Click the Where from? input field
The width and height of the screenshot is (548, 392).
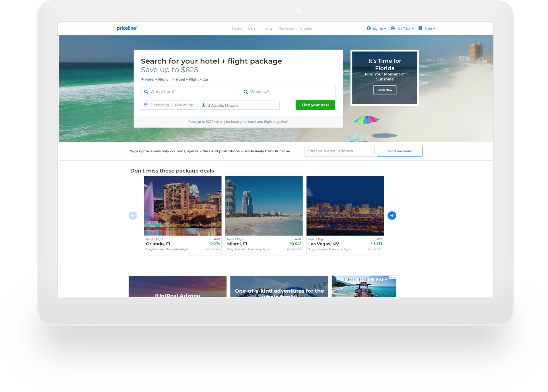[x=189, y=92]
